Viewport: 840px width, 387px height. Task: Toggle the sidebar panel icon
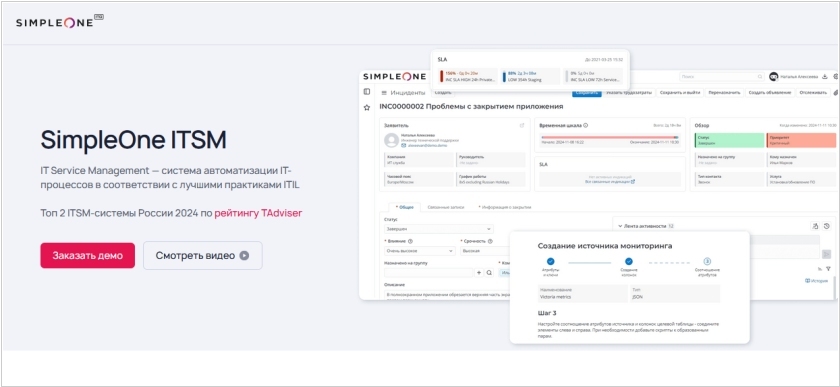(x=367, y=92)
